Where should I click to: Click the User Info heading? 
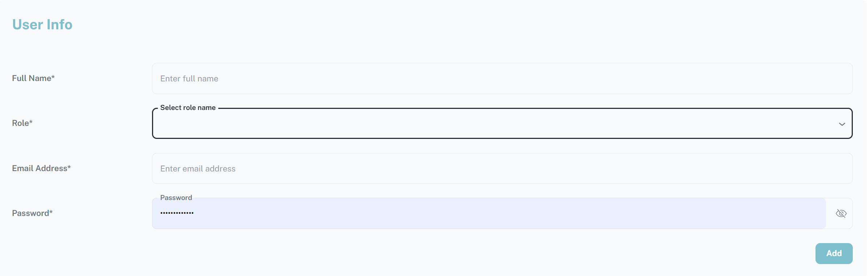coord(42,25)
